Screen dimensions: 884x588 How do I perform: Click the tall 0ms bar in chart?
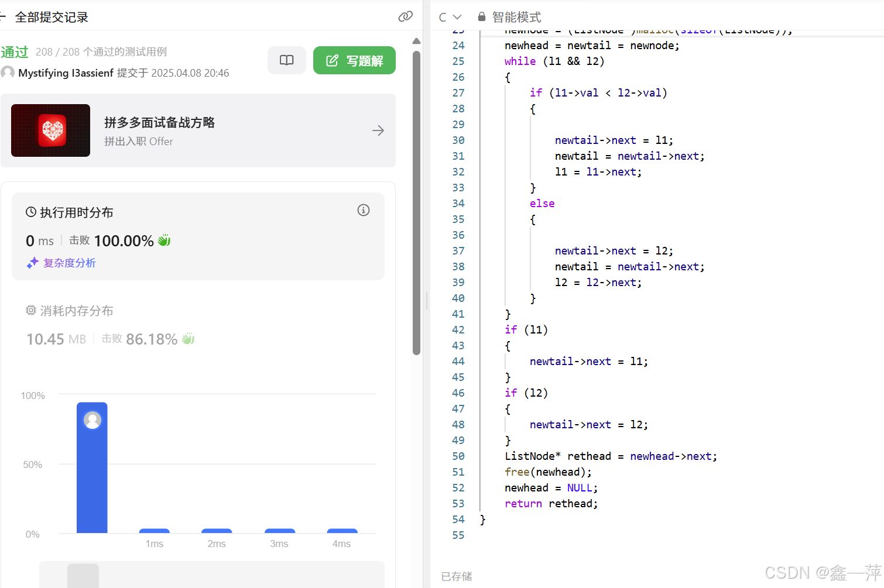(92, 467)
